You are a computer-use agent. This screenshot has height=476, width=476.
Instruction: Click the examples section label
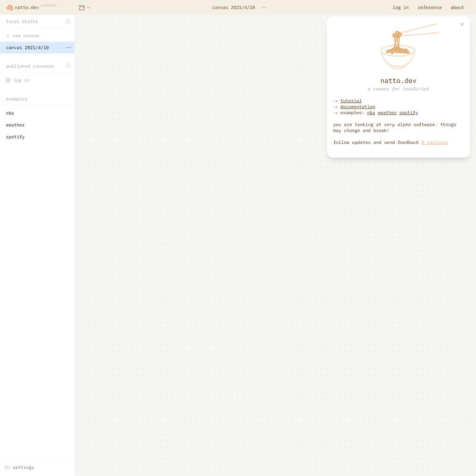pos(16,99)
